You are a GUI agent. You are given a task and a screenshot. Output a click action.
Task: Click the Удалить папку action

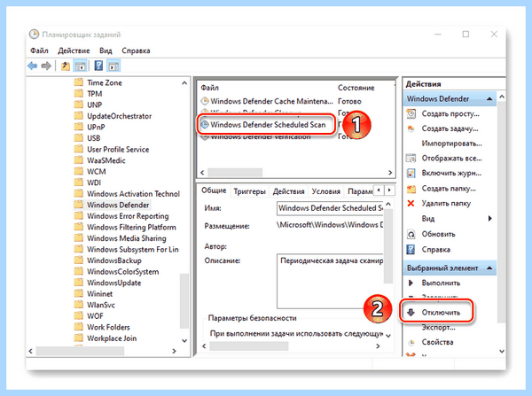(446, 204)
